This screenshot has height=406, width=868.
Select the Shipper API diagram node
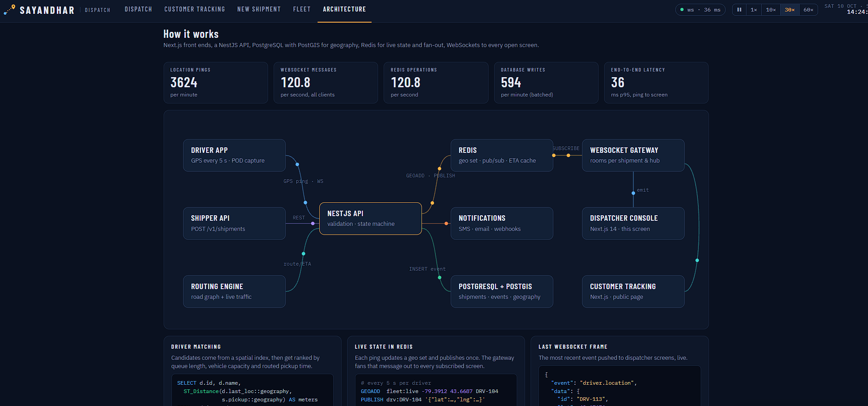(x=234, y=224)
